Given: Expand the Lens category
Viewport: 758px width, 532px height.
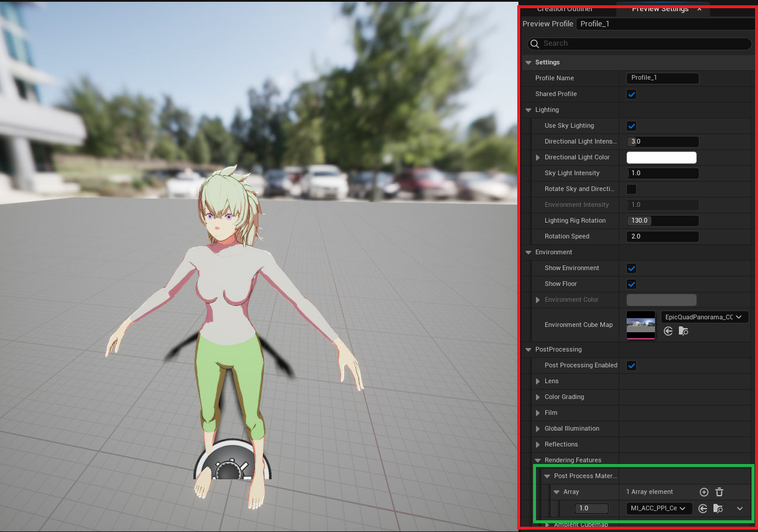Looking at the screenshot, I should (x=538, y=381).
